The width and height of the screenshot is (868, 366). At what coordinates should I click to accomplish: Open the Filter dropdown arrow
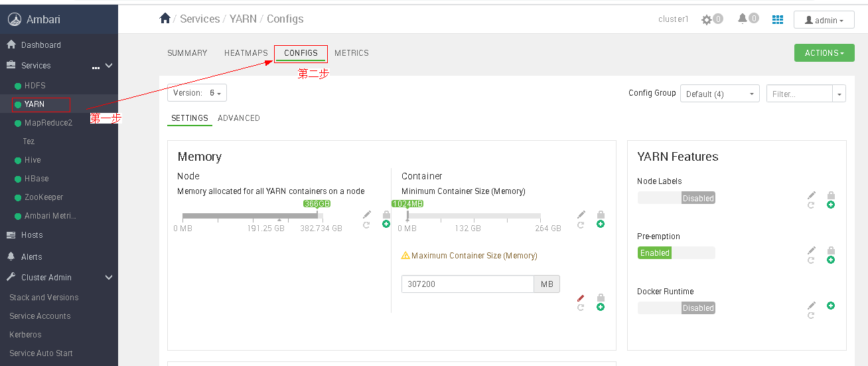tap(839, 94)
